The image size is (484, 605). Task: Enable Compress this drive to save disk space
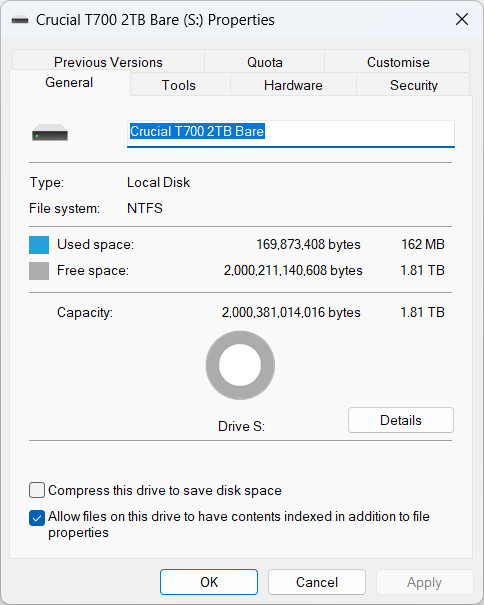tap(37, 490)
